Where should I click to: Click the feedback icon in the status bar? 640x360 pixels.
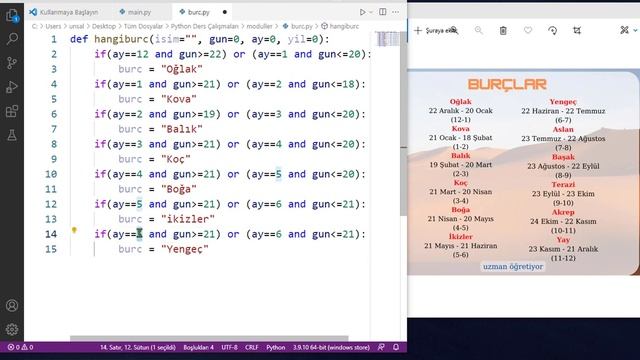(381, 347)
